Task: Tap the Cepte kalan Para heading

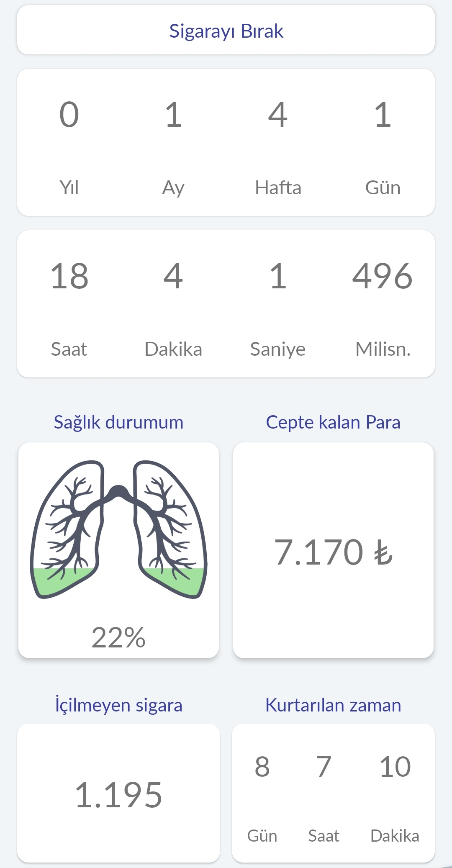Action: tap(333, 422)
